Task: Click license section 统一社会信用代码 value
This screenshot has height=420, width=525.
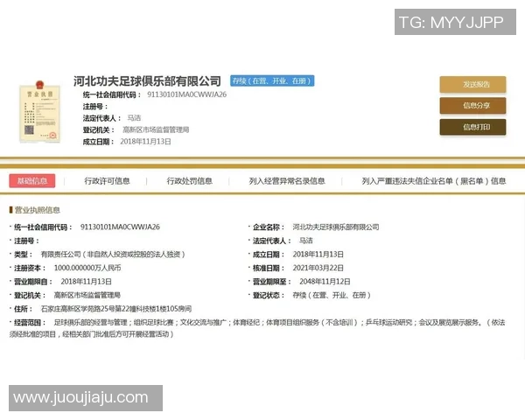Action: tap(120, 227)
